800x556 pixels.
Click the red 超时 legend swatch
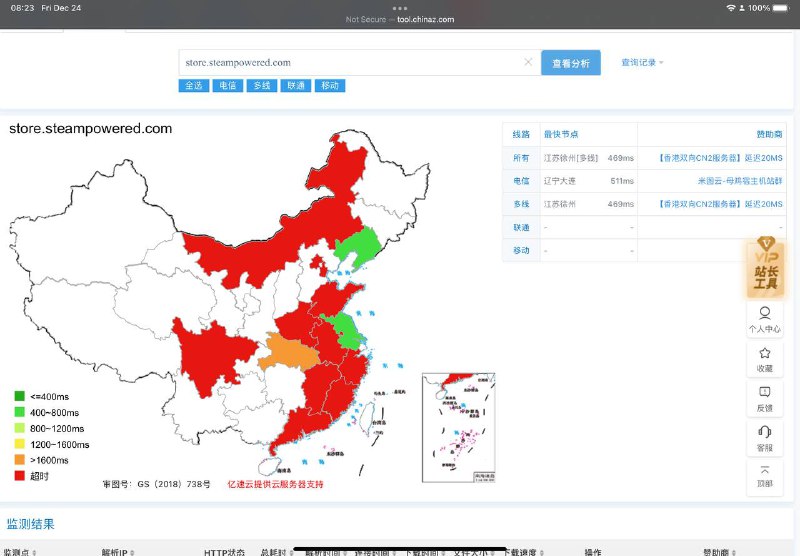coord(19,475)
